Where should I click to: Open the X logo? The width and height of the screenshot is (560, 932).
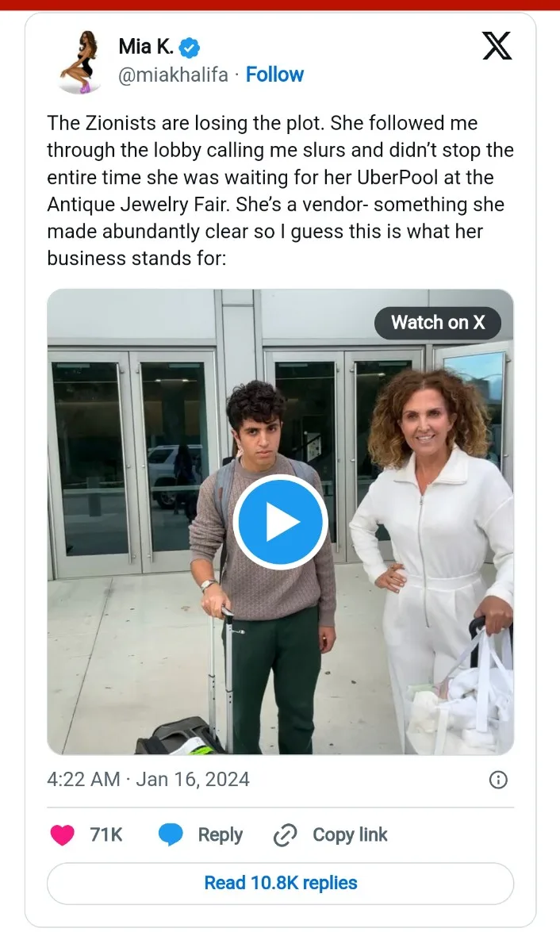pos(497,47)
